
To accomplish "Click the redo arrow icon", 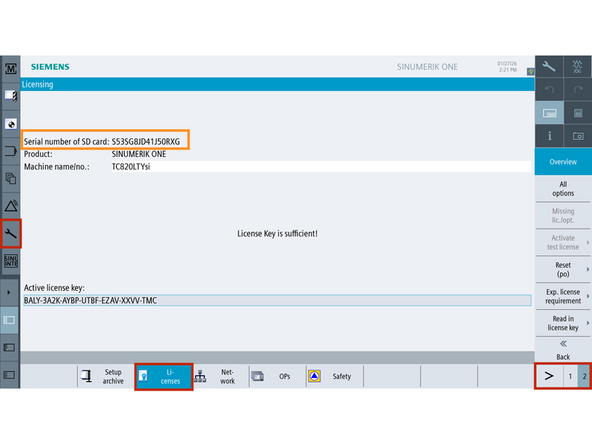I will point(578,89).
